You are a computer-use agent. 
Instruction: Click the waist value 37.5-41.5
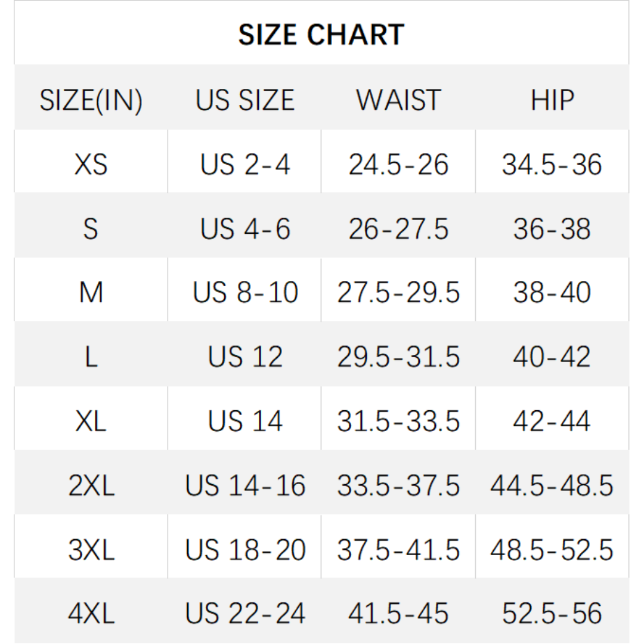[398, 550]
